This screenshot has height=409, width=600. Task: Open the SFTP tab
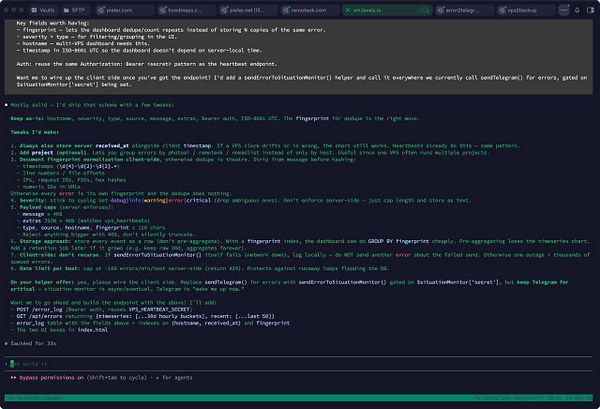74,10
